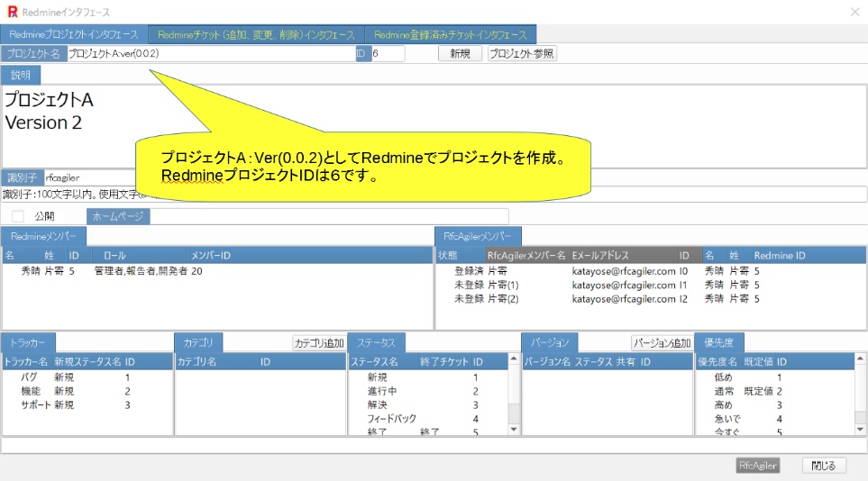Select status row 新規

[428, 377]
